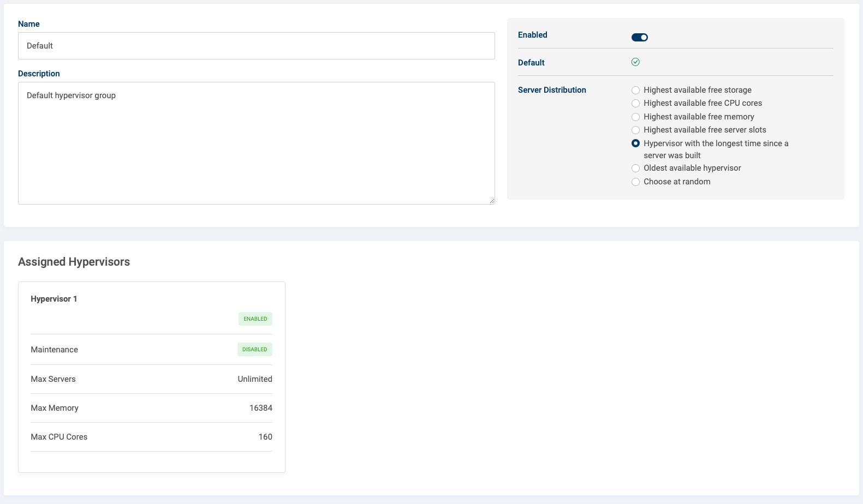
Task: Click the Default green checkmark icon
Action: point(635,62)
